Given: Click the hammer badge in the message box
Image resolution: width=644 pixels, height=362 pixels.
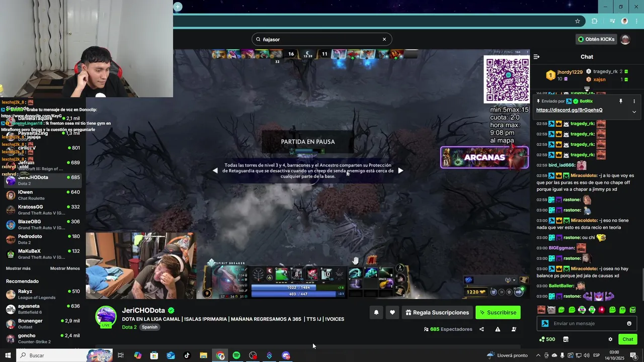Looking at the screenshot, I should coord(545,323).
